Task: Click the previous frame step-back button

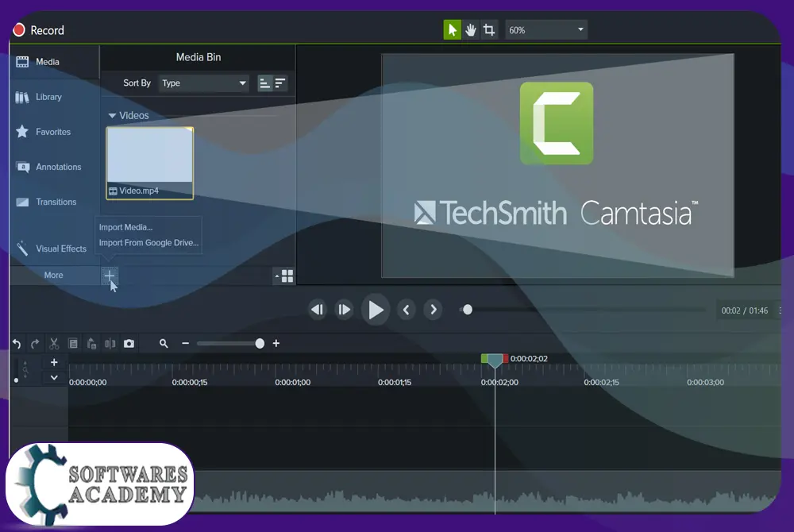Action: click(x=318, y=310)
